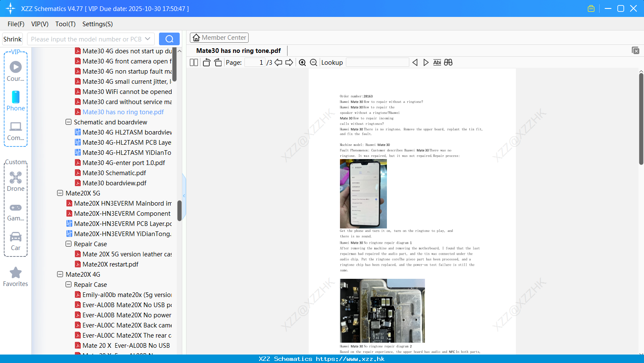Open Mate30 4G HL2TASM boardview file
This screenshot has height=363, width=644.
click(x=123, y=132)
